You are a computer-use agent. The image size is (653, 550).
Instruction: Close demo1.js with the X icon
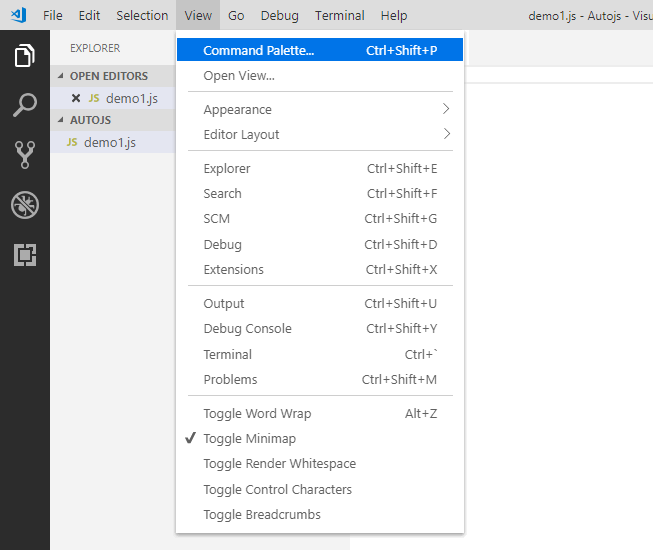point(76,98)
